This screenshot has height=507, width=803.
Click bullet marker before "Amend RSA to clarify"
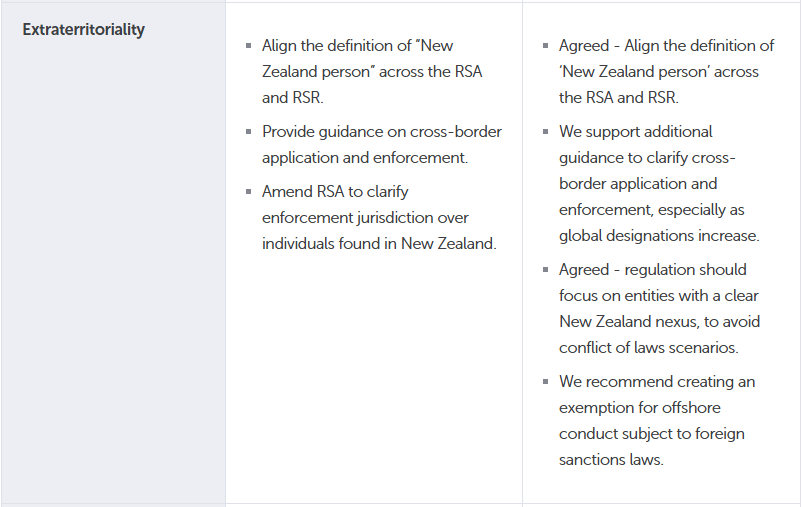point(248,193)
